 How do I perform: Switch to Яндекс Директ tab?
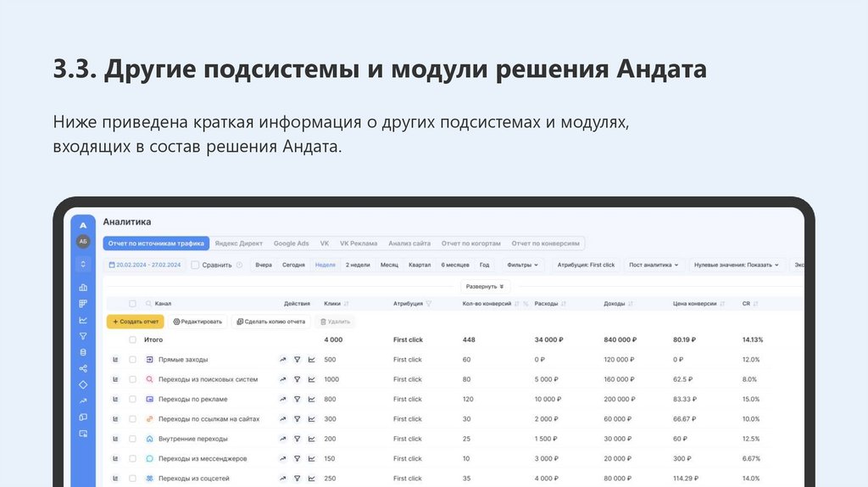pyautogui.click(x=238, y=243)
